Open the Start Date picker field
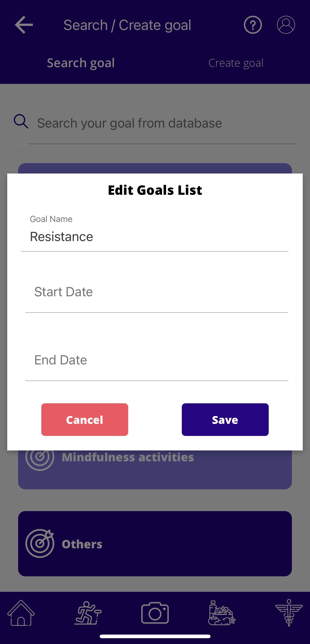Screen dimensions: 310x644 [x=156, y=292]
